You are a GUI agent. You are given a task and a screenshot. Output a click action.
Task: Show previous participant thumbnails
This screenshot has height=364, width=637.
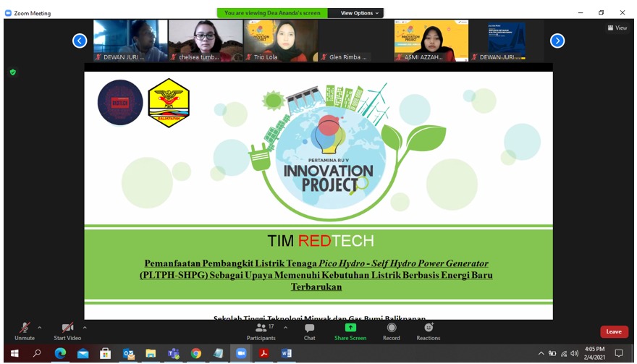(x=80, y=41)
